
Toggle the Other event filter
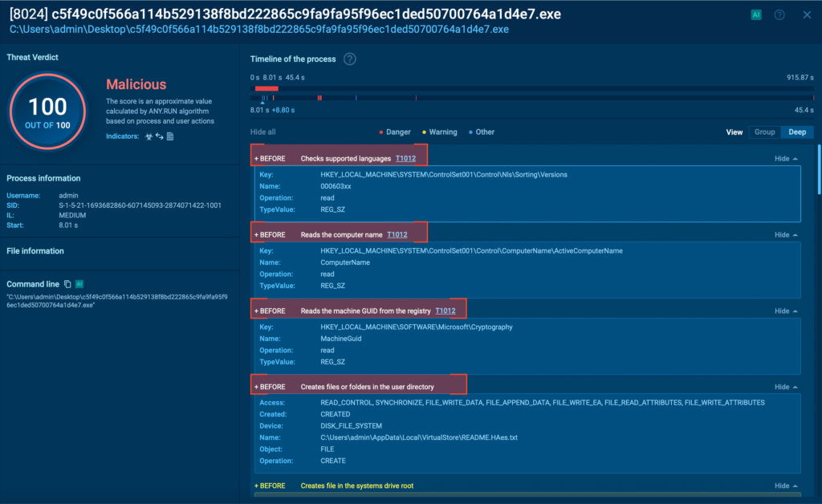point(481,132)
